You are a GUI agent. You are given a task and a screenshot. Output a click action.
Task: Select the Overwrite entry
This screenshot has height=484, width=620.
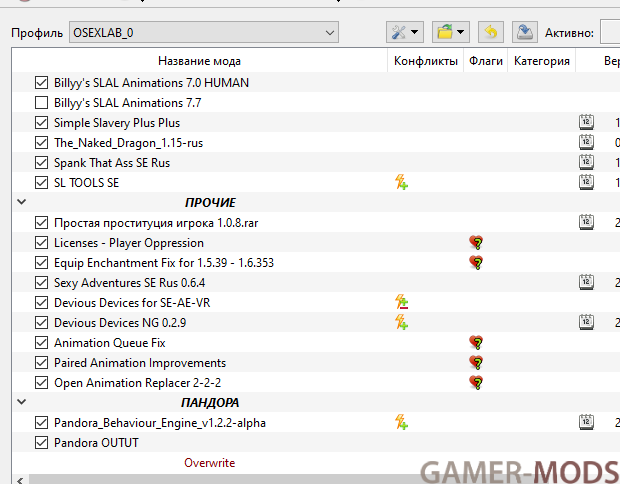(210, 463)
